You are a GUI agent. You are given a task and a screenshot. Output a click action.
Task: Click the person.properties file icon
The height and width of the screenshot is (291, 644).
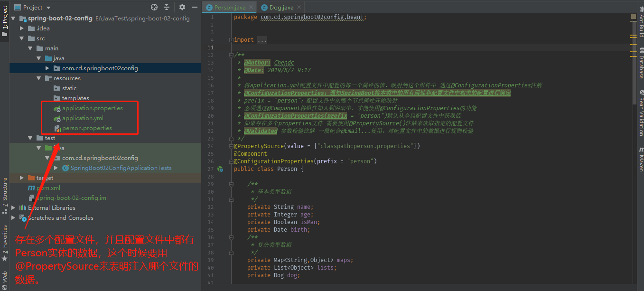point(57,128)
